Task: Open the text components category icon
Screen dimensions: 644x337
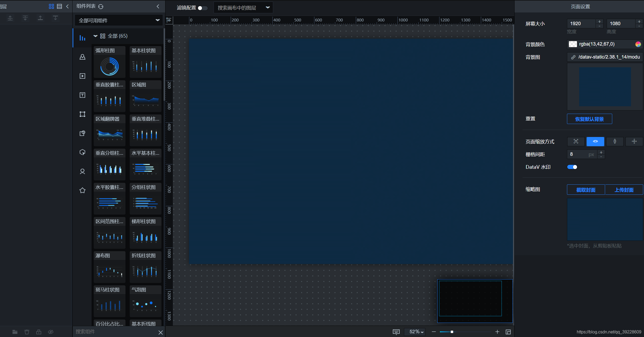Action: (x=82, y=95)
